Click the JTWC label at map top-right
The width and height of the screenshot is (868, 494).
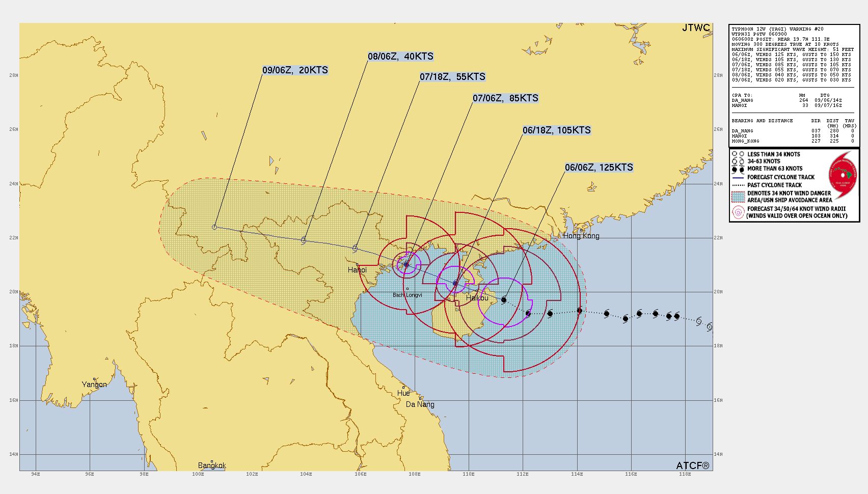(696, 28)
